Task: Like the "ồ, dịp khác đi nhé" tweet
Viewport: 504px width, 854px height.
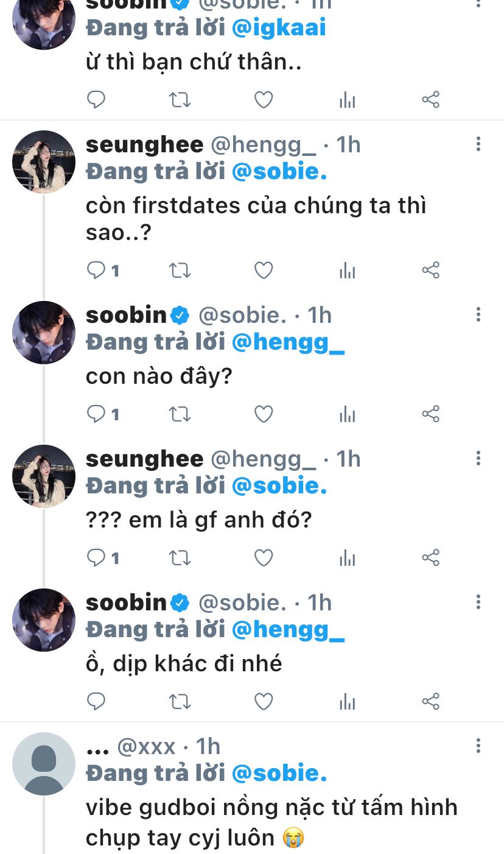Action: tap(263, 701)
